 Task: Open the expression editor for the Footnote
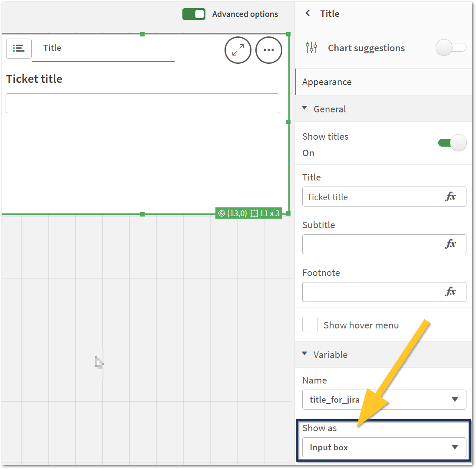(x=450, y=292)
